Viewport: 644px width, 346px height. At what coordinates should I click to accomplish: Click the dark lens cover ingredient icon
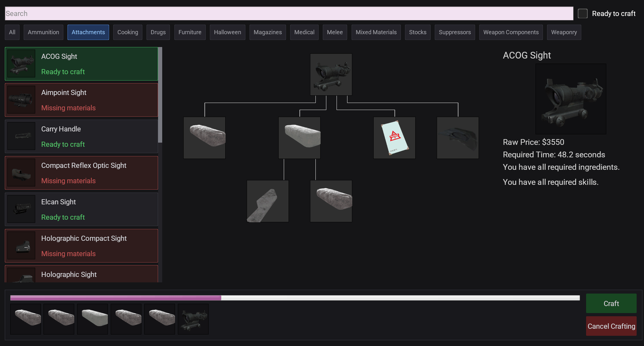point(457,138)
